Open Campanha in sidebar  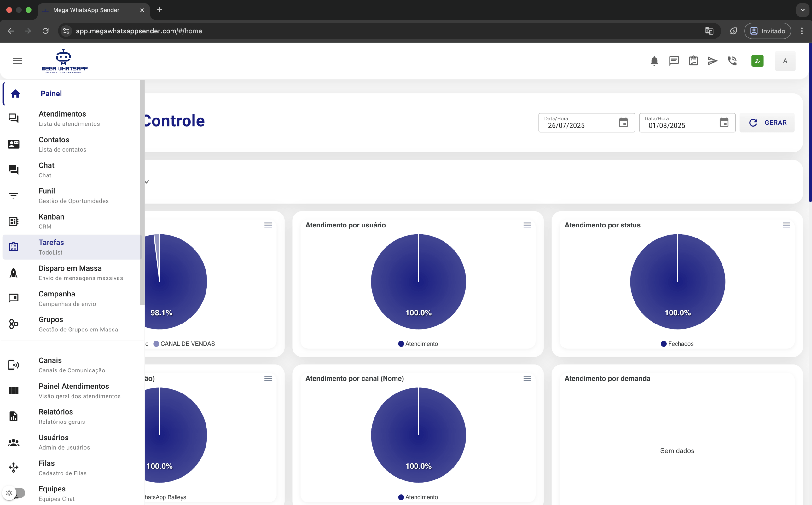tap(72, 299)
